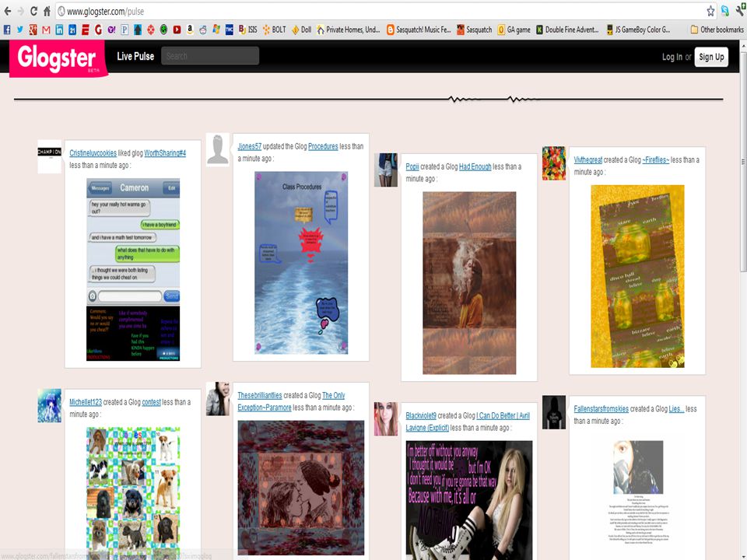
Task: Open the Jjones57 profile link
Action: click(x=250, y=146)
